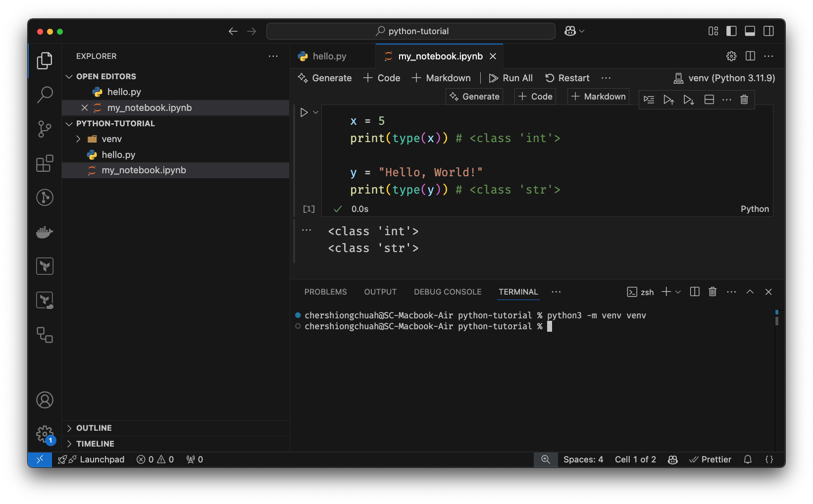Screen dimensions: 813x504
Task: Navigate back with the left arrow
Action: coord(233,31)
